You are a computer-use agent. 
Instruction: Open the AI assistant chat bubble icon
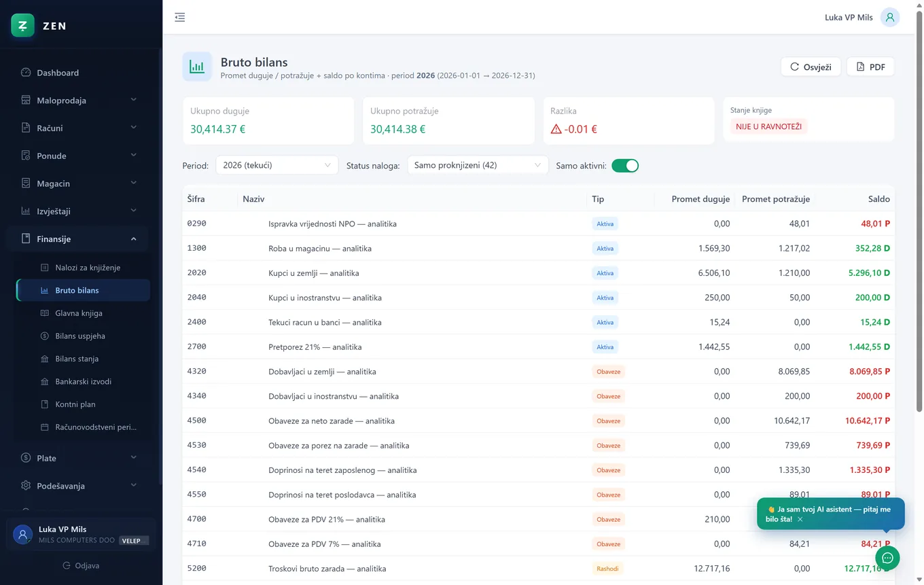pyautogui.click(x=887, y=558)
